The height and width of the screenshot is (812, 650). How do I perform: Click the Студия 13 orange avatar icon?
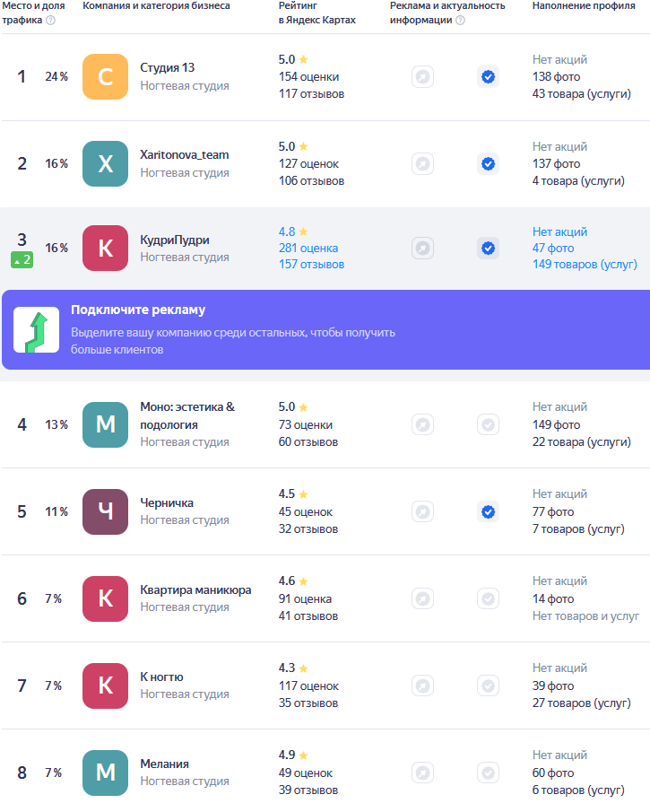tap(105, 76)
